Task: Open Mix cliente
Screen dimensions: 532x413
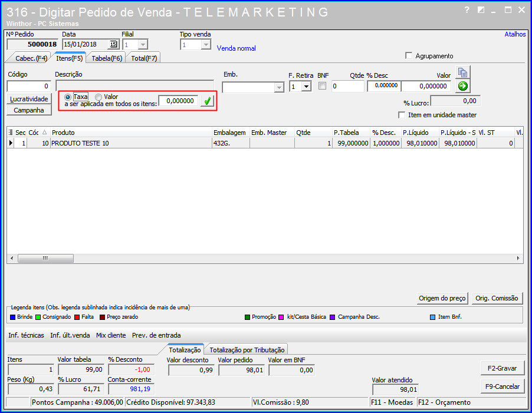Action: 111,335
